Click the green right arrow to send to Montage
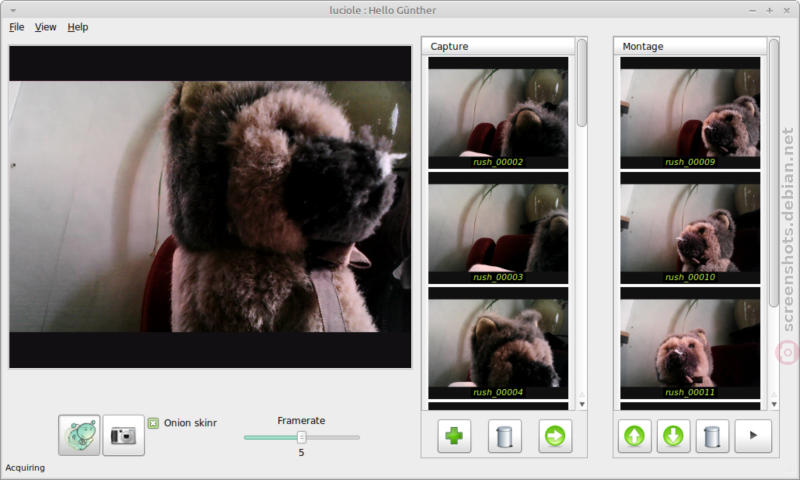800x480 pixels. coord(555,436)
